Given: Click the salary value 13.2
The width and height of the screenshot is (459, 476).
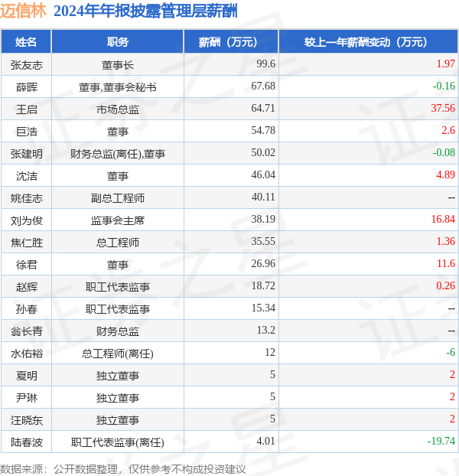Looking at the screenshot, I should pos(265,330).
